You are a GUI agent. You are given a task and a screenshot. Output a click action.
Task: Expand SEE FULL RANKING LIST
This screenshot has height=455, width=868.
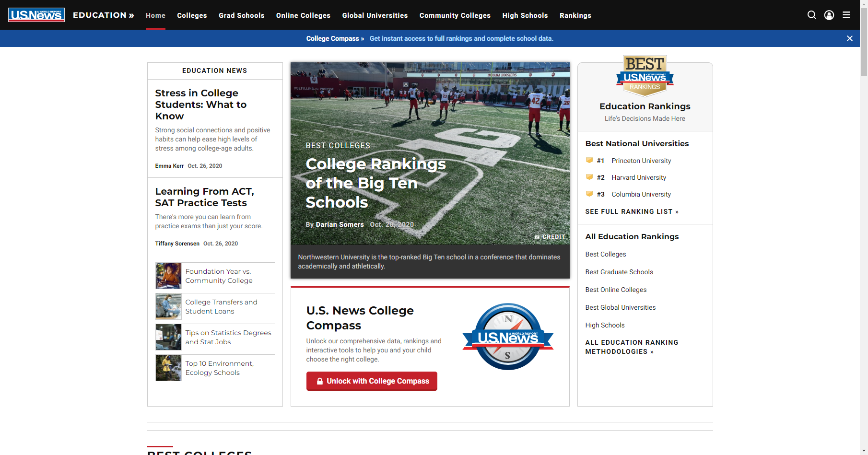point(632,211)
